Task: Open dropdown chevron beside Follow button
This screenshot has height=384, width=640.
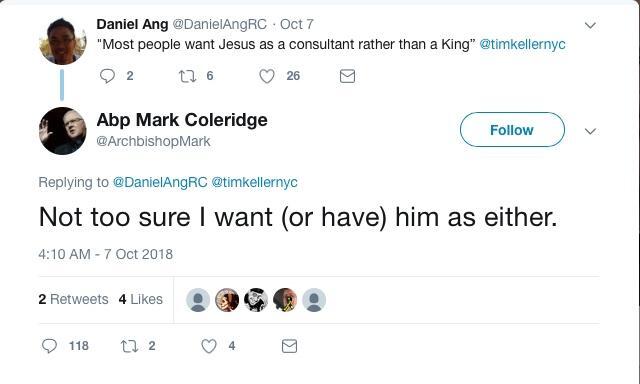Action: [x=590, y=131]
